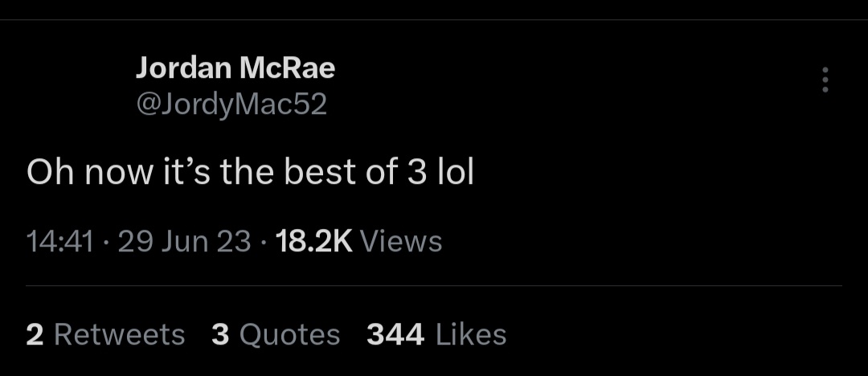Show the Quotes list via its label

click(x=290, y=334)
